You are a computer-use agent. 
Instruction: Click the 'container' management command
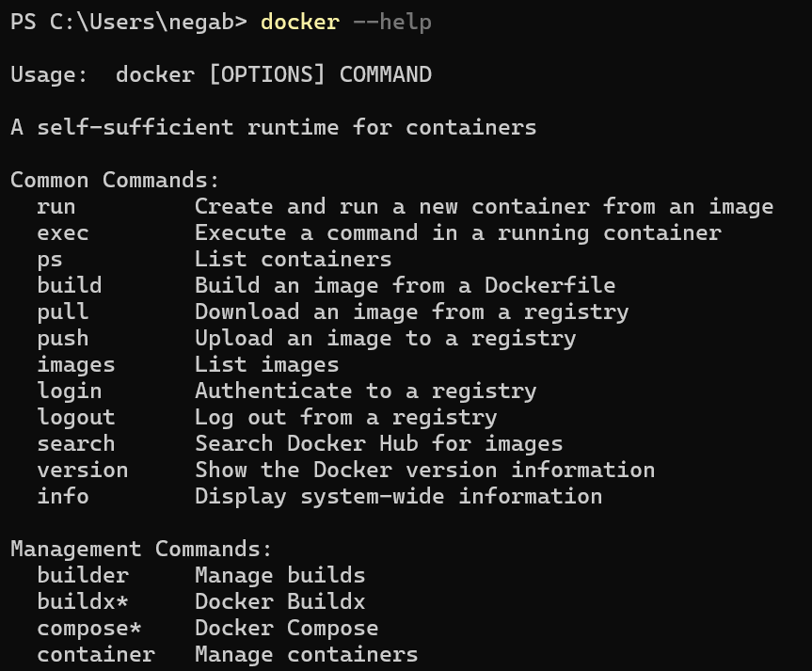[96, 655]
